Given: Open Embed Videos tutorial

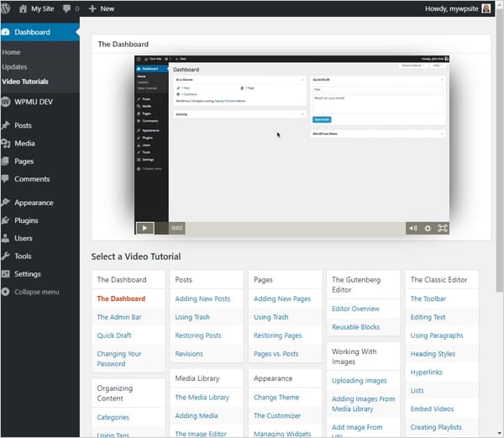Looking at the screenshot, I should coord(432,409).
